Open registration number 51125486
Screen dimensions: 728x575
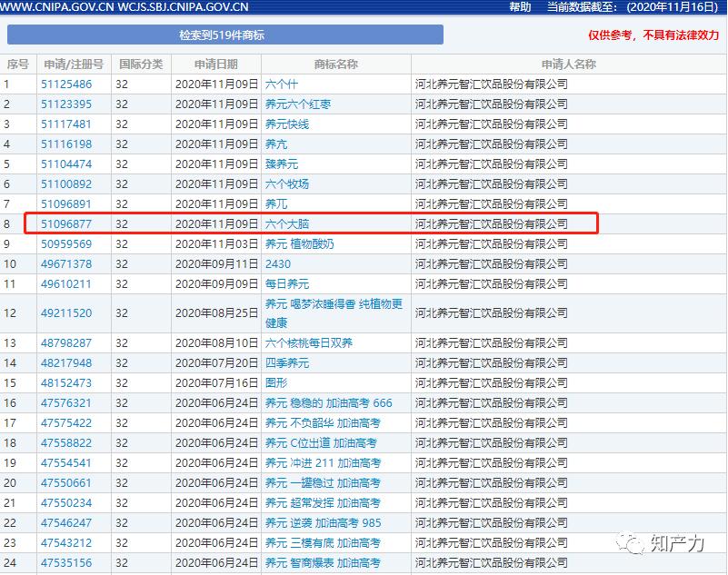[x=66, y=84]
